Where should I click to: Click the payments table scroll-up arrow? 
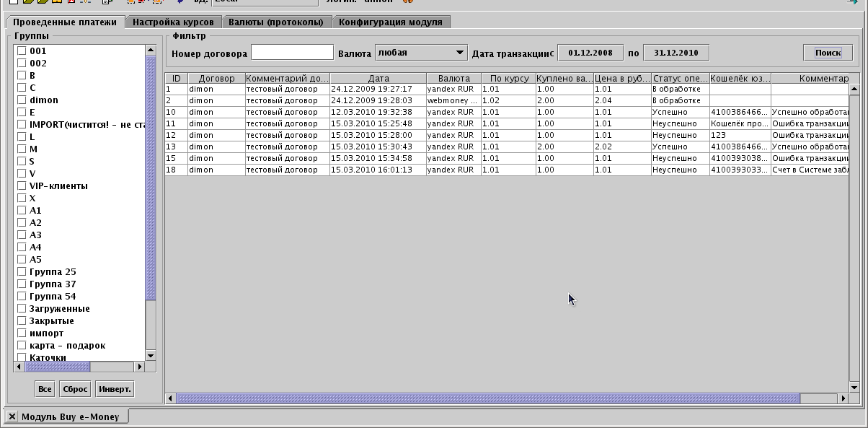click(x=855, y=89)
